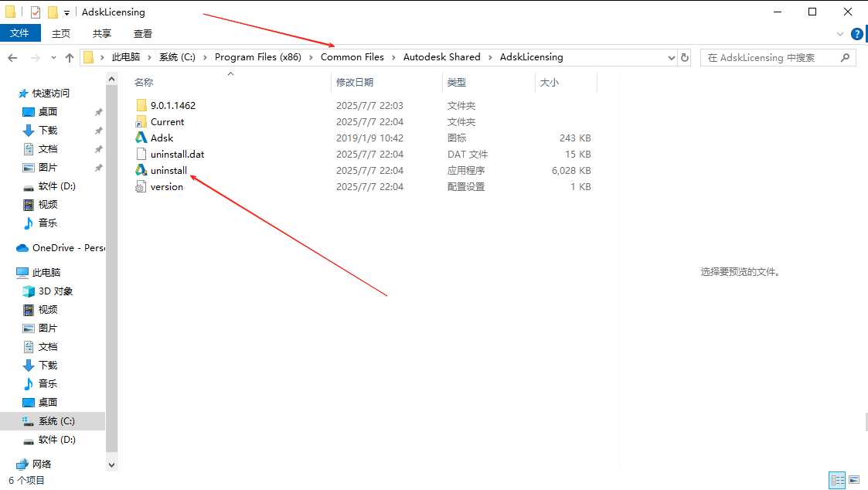Viewport: 868px width, 490px height.
Task: Open the Help question mark icon
Action: (857, 34)
